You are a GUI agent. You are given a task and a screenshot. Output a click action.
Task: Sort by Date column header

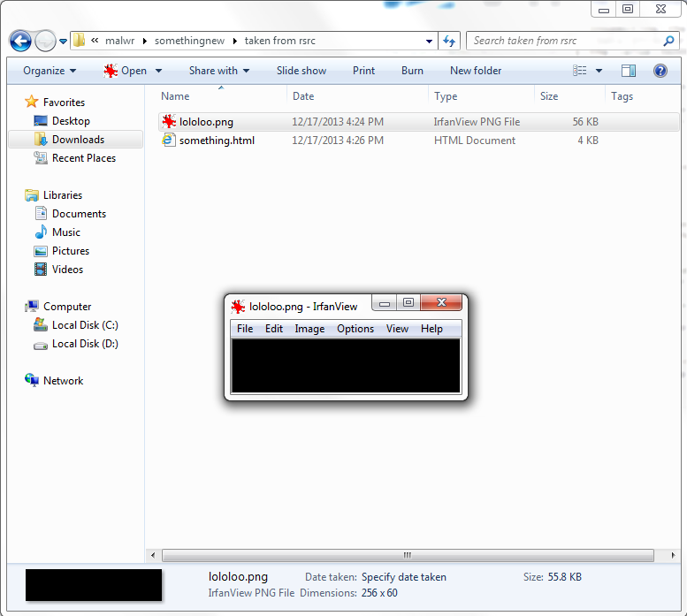click(303, 96)
